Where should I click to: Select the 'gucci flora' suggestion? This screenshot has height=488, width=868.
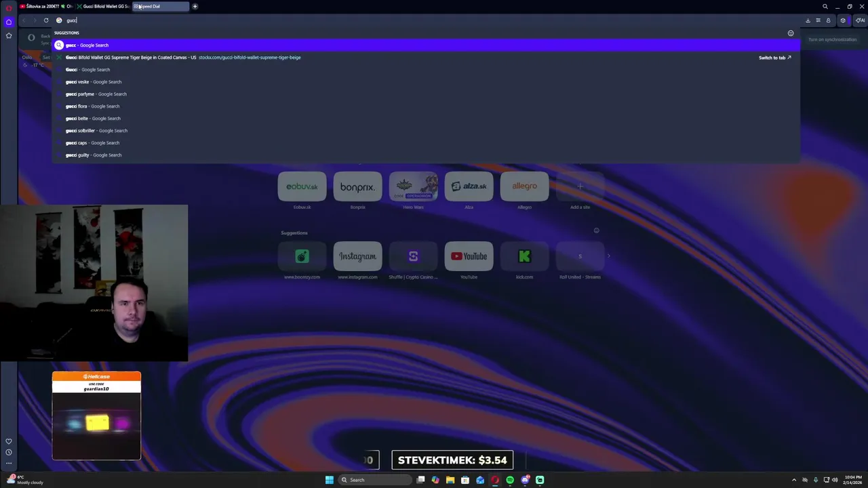click(427, 106)
